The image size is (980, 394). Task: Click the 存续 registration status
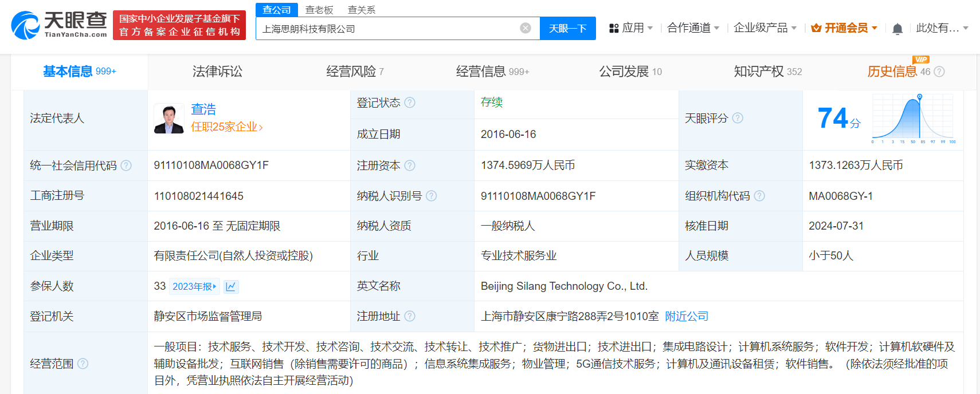pyautogui.click(x=492, y=102)
